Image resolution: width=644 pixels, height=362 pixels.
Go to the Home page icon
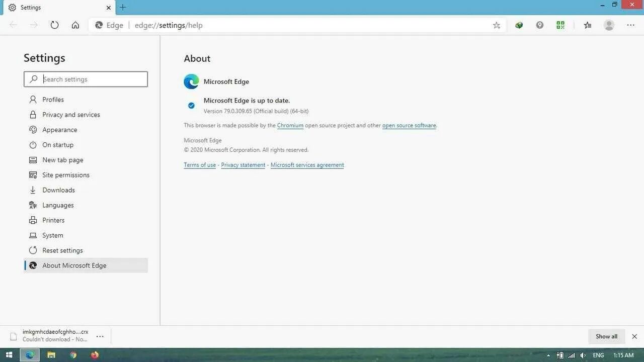(75, 25)
